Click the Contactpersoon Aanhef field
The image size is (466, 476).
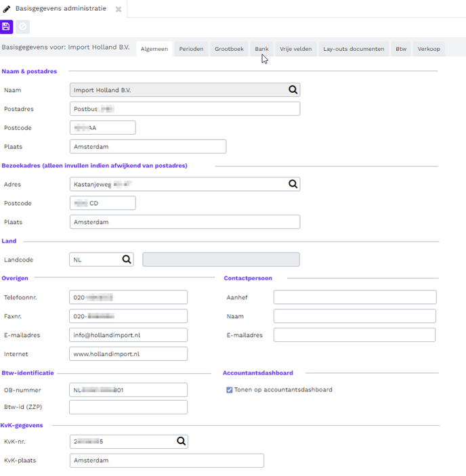tap(355, 297)
